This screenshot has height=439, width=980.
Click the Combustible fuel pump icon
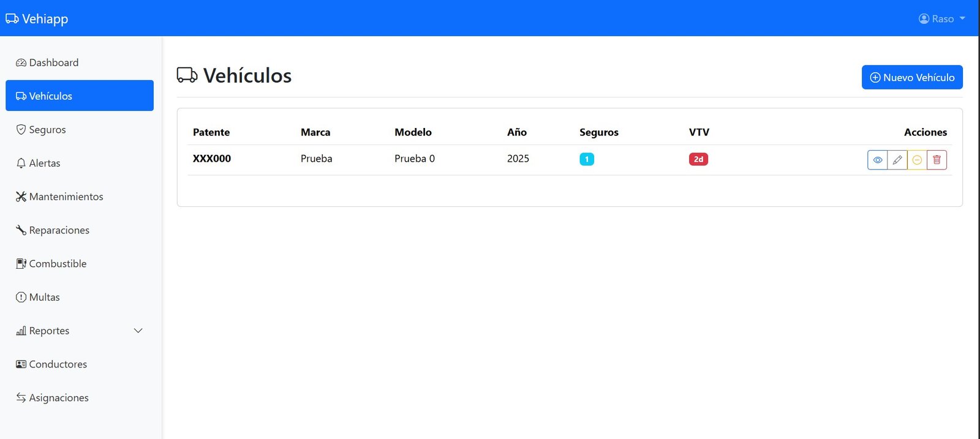click(x=21, y=264)
